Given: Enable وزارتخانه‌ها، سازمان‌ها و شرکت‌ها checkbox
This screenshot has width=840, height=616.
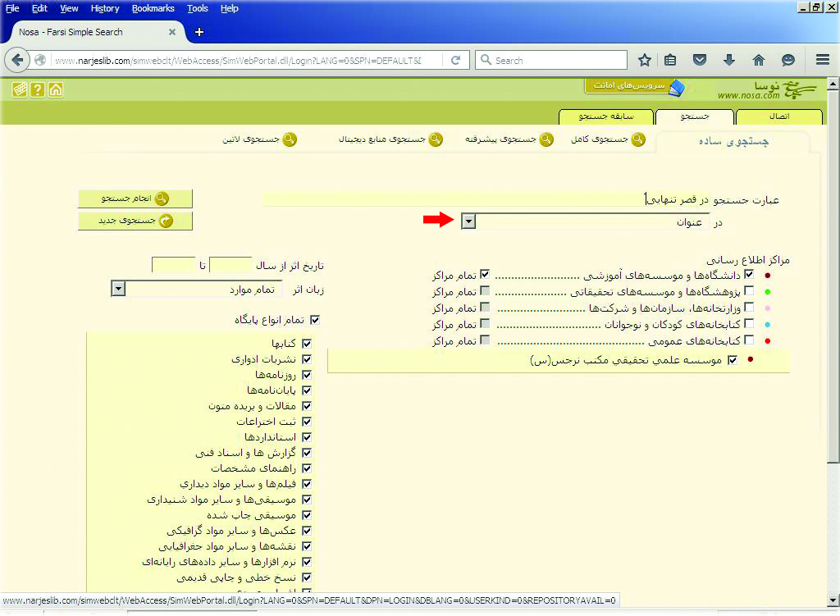Looking at the screenshot, I should point(749,308).
